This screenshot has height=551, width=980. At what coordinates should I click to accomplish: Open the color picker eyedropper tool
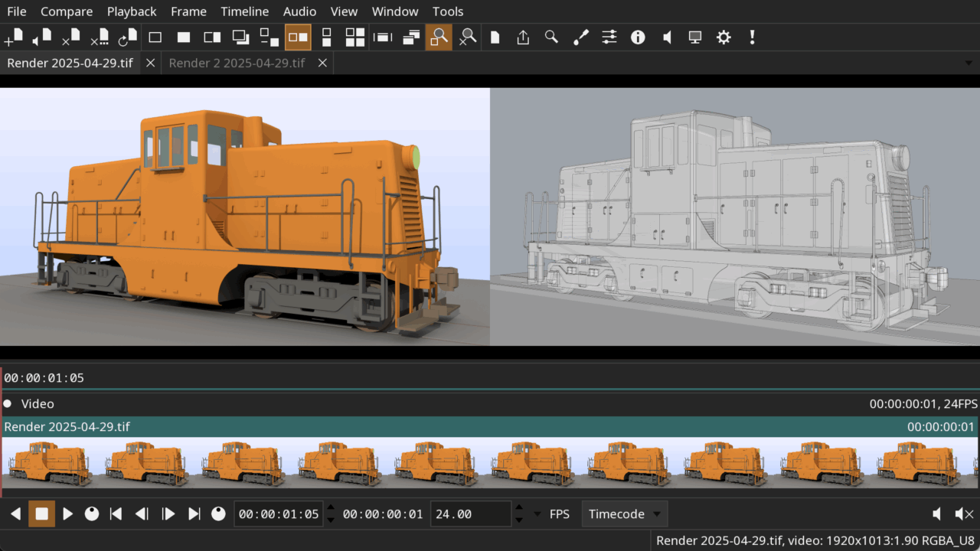tap(581, 37)
